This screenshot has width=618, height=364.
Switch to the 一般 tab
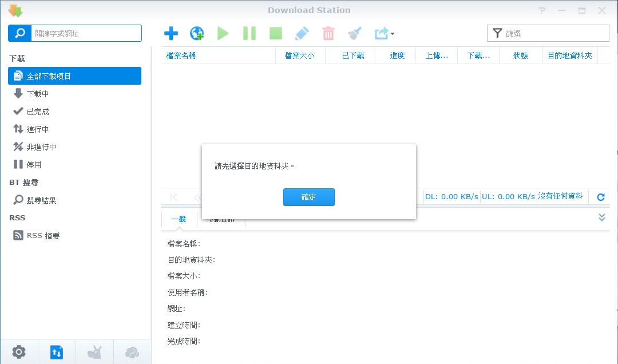[179, 219]
